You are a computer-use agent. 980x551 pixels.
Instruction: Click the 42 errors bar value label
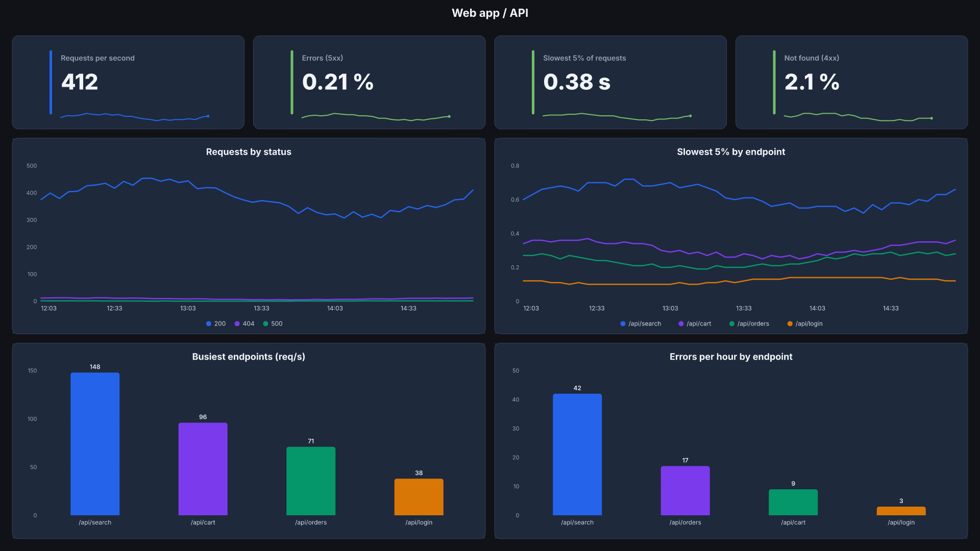pyautogui.click(x=577, y=388)
